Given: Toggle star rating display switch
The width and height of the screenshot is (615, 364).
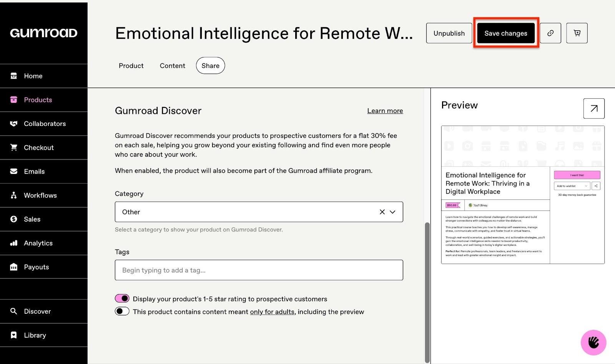Looking at the screenshot, I should pyautogui.click(x=122, y=298).
